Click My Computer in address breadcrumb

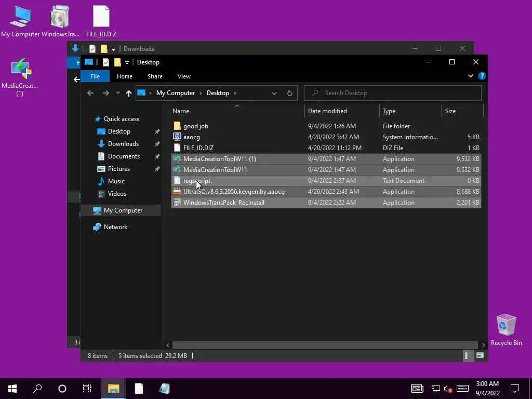176,93
